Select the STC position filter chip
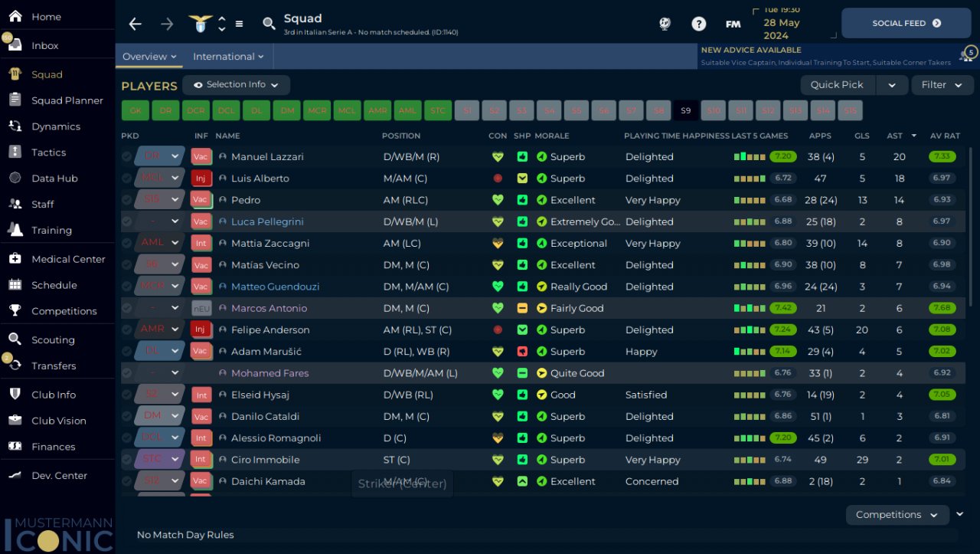Screen dimensions: 980x554 click(438, 110)
